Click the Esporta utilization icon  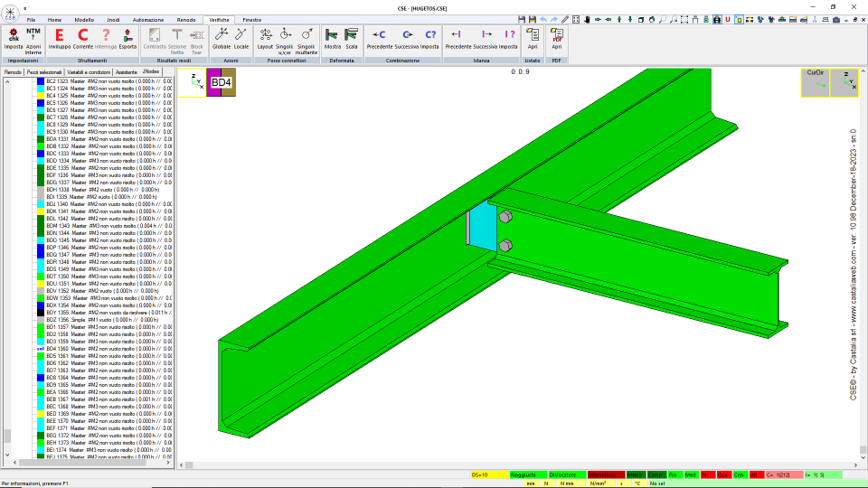click(127, 39)
